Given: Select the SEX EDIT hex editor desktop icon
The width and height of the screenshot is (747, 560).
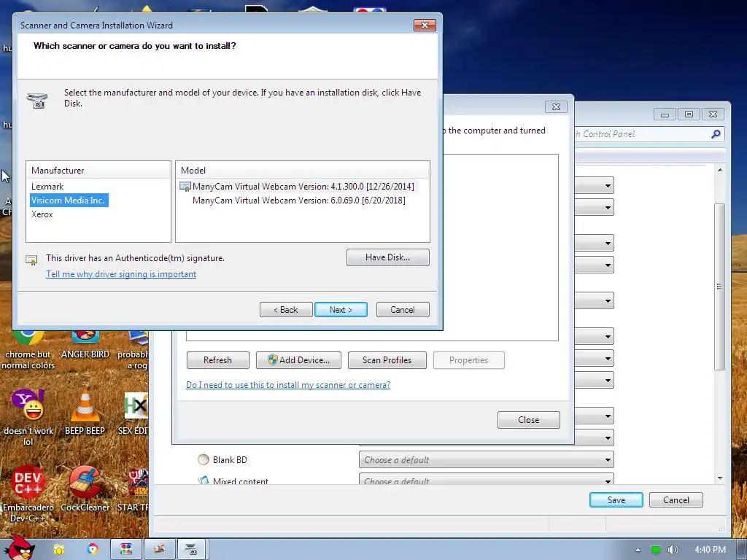Looking at the screenshot, I should pos(135,413).
